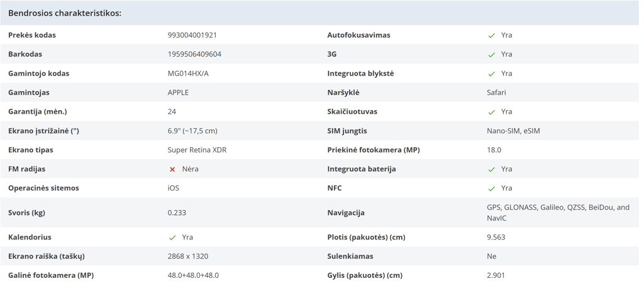Image resolution: width=644 pixels, height=293 pixels.
Task: Click rear camera value 48.0+48.0+48.0
Action: (x=193, y=275)
